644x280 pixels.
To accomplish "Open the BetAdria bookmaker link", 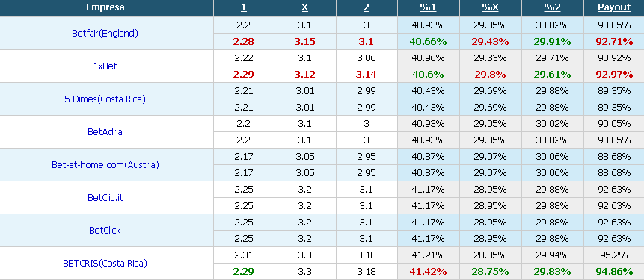I will pyautogui.click(x=105, y=132).
